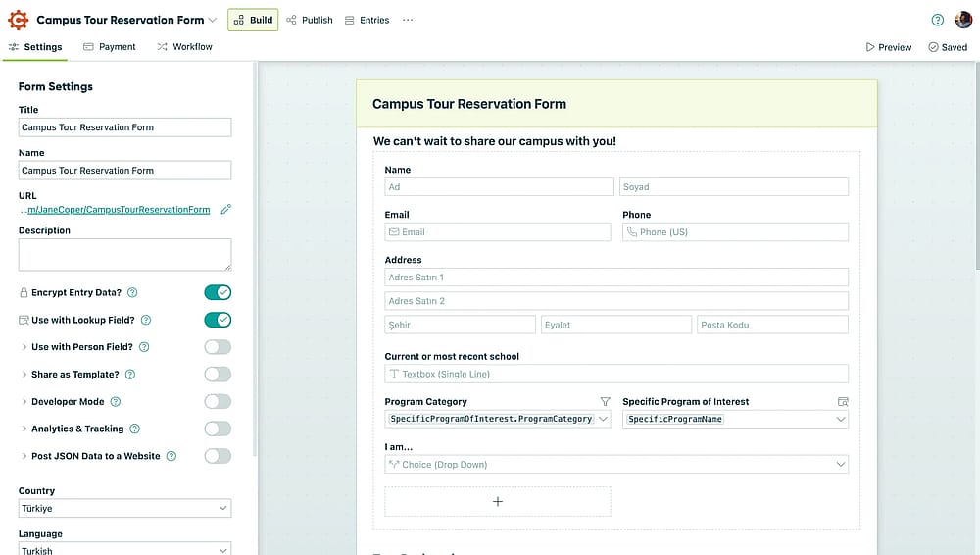Open the user profile avatar
Viewport: 980px width, 555px height.
click(963, 20)
